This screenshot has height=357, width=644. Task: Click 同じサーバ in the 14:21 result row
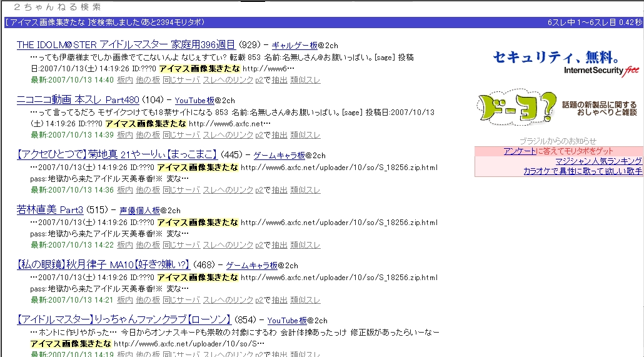point(181,300)
